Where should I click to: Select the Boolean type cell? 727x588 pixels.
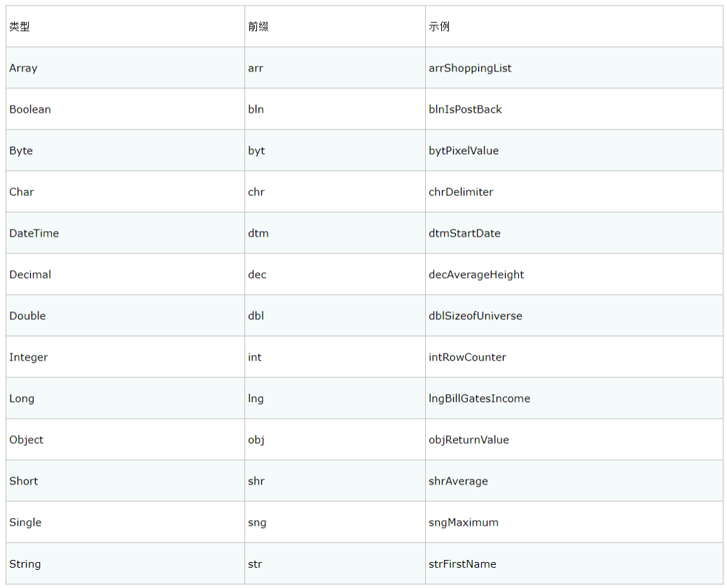30,109
